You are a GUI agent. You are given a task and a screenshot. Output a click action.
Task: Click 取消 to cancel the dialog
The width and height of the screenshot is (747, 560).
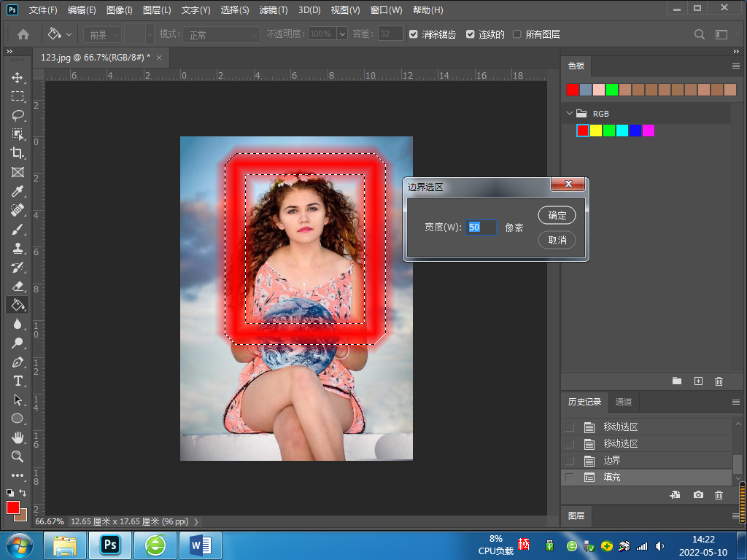557,240
